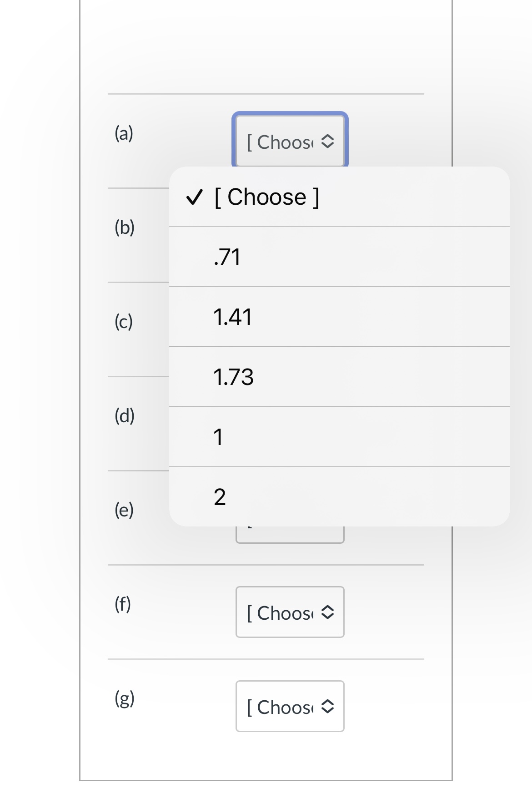This screenshot has width=532, height=789.
Task: Open the dropdown for question (g)
Action: pos(290,706)
